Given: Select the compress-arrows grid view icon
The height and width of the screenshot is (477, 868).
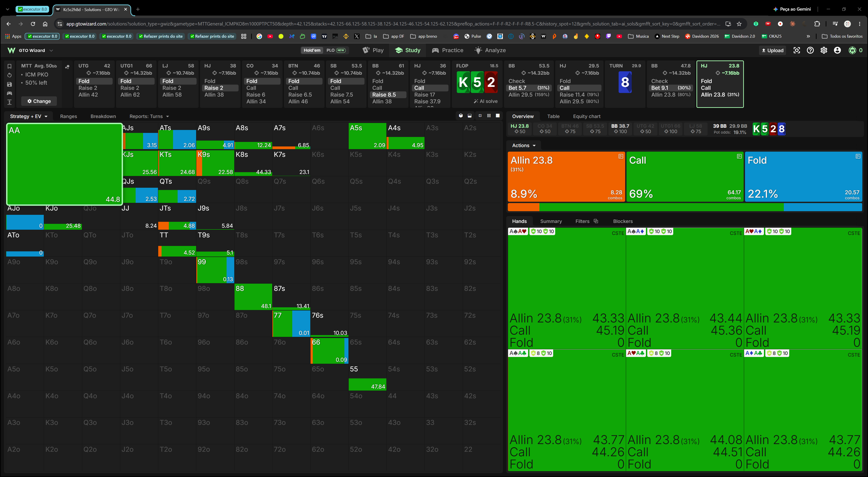Looking at the screenshot, I should click(x=480, y=116).
